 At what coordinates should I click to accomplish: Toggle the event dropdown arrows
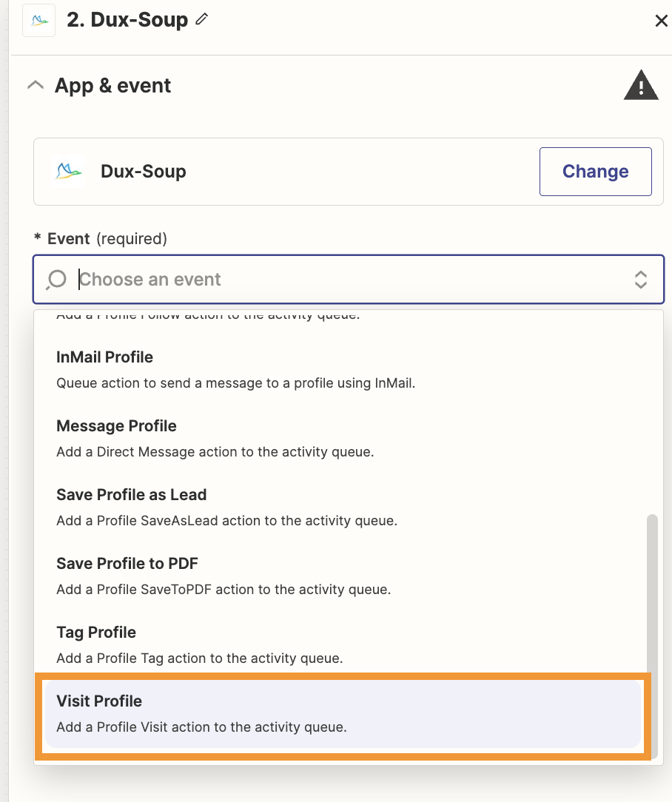641,280
